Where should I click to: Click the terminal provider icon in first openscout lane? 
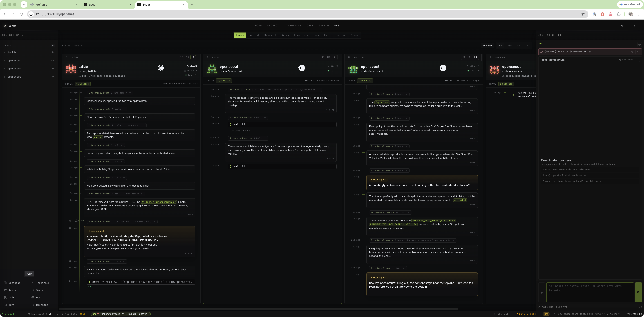(302, 68)
